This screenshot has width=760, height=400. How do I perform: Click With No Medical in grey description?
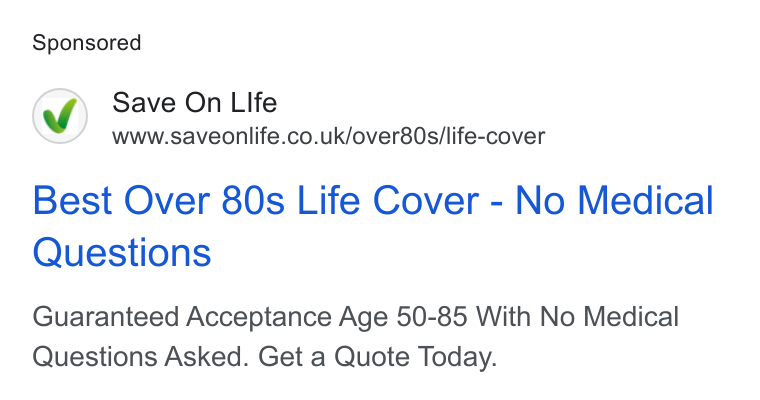(577, 317)
